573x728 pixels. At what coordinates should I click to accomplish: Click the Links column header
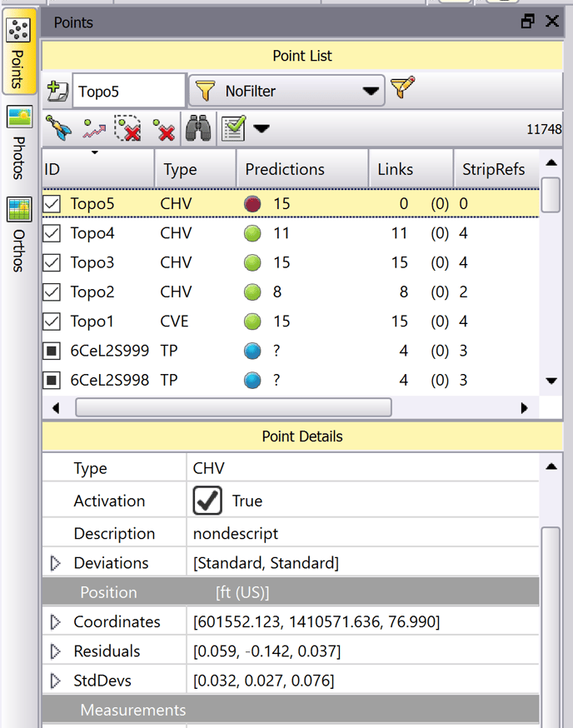coord(395,169)
